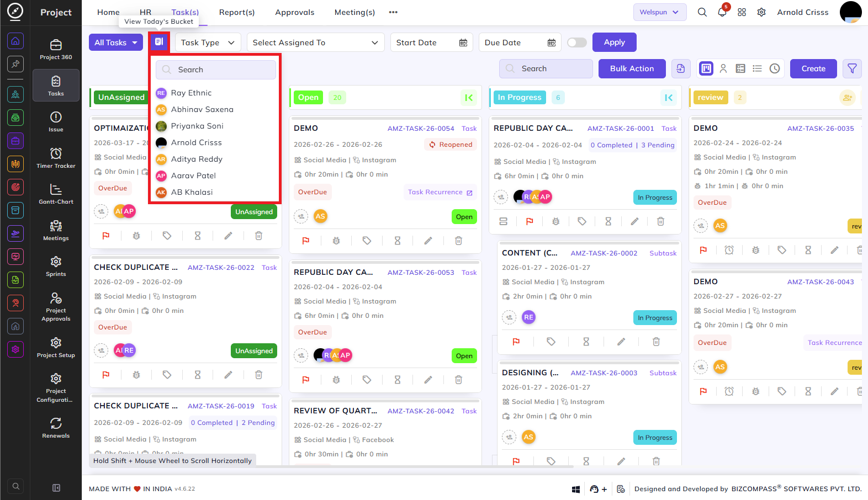Click tag icon on AMZ-TASK-26-0022 card
868x500 pixels.
point(167,375)
